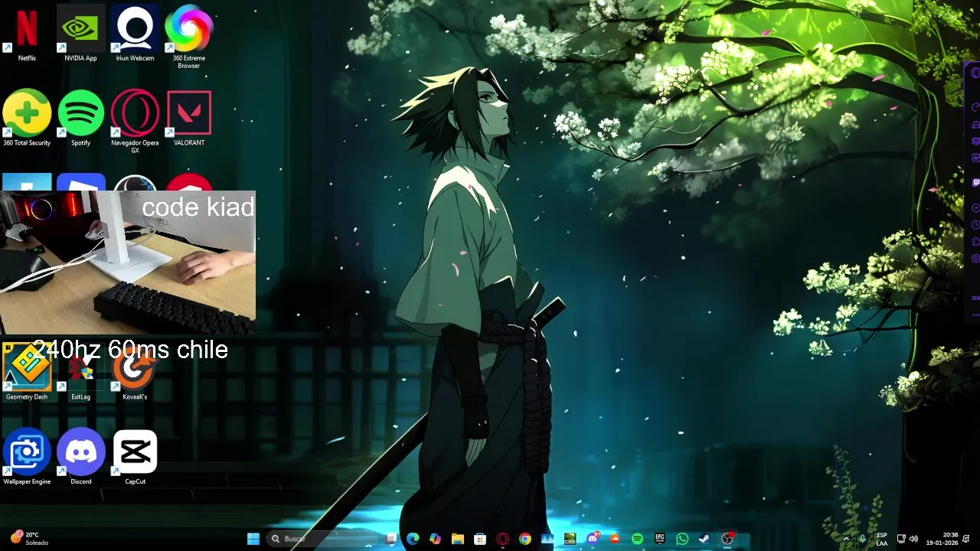Open WhatsApp from the taskbar
980x551 pixels.
tap(682, 539)
